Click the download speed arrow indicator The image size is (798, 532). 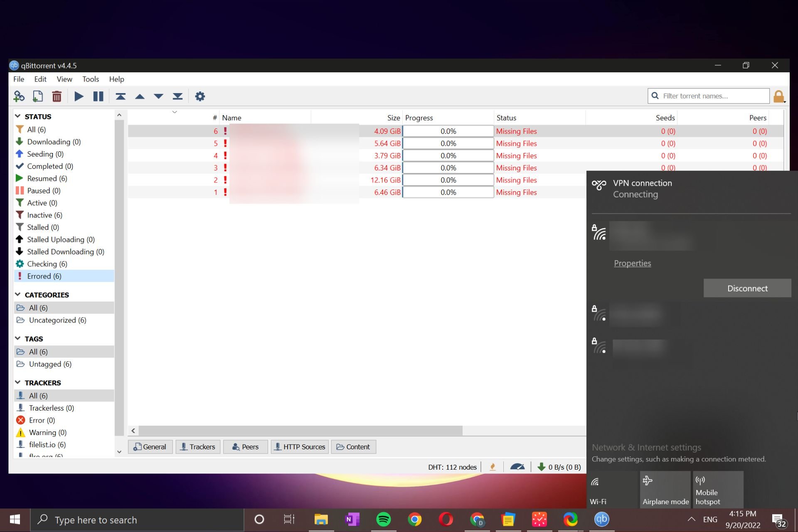pos(541,467)
